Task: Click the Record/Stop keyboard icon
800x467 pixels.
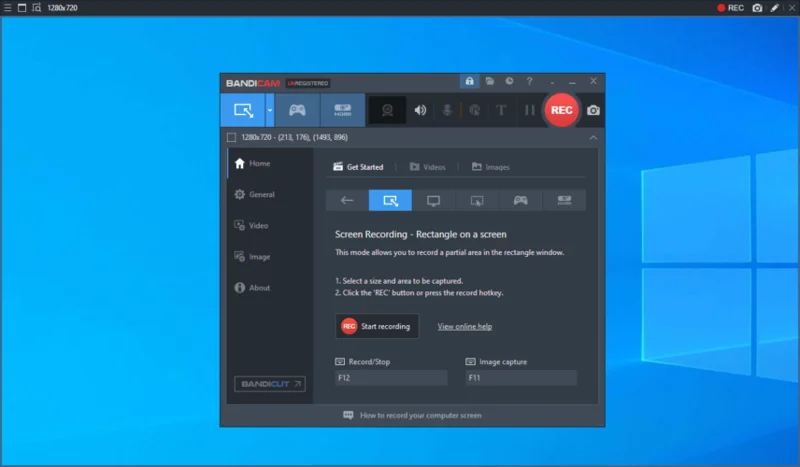Action: coord(340,362)
